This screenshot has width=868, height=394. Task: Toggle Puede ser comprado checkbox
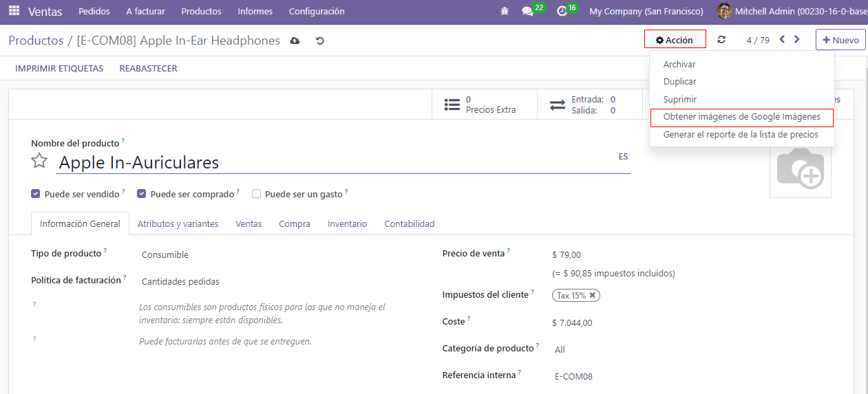click(142, 194)
